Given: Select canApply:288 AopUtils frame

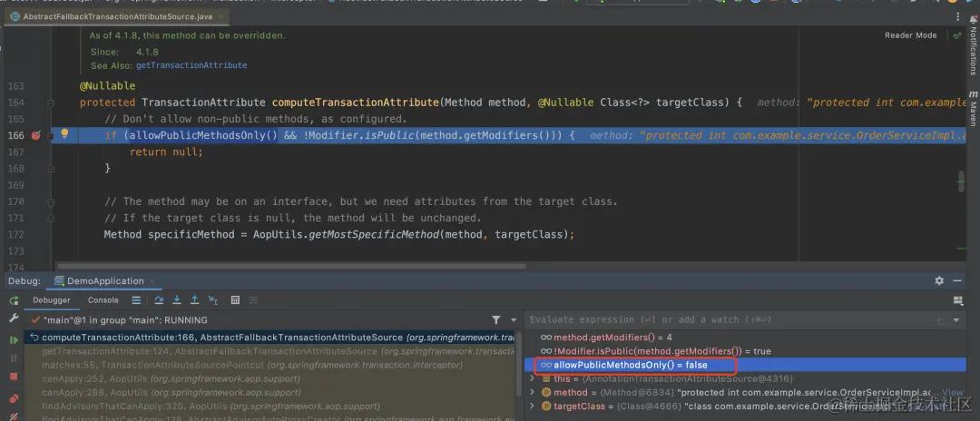Looking at the screenshot, I should [270, 392].
